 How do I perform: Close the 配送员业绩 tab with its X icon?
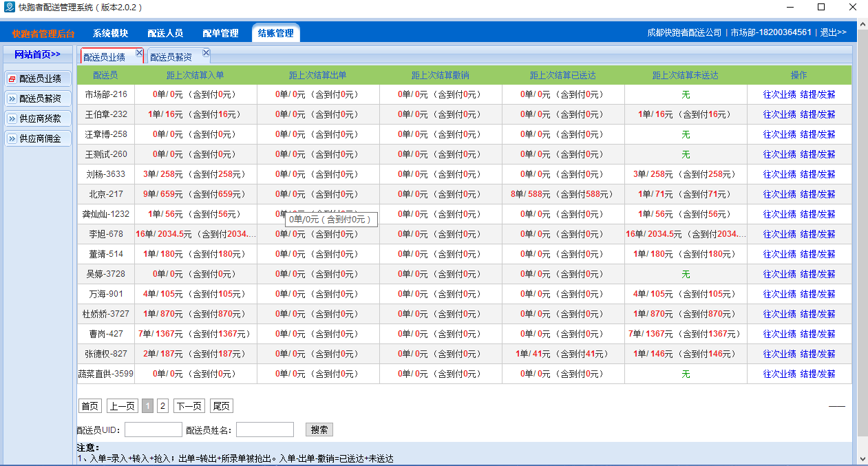140,52
